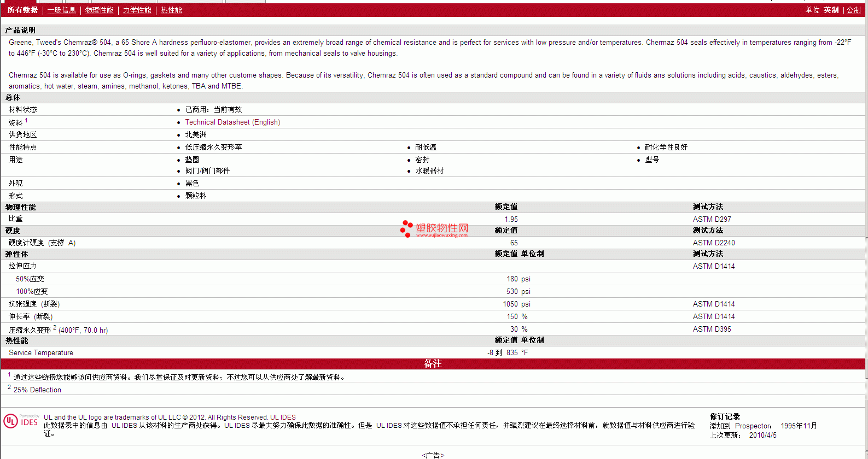Switch units to 公制
The height and width of the screenshot is (459, 868).
854,10
